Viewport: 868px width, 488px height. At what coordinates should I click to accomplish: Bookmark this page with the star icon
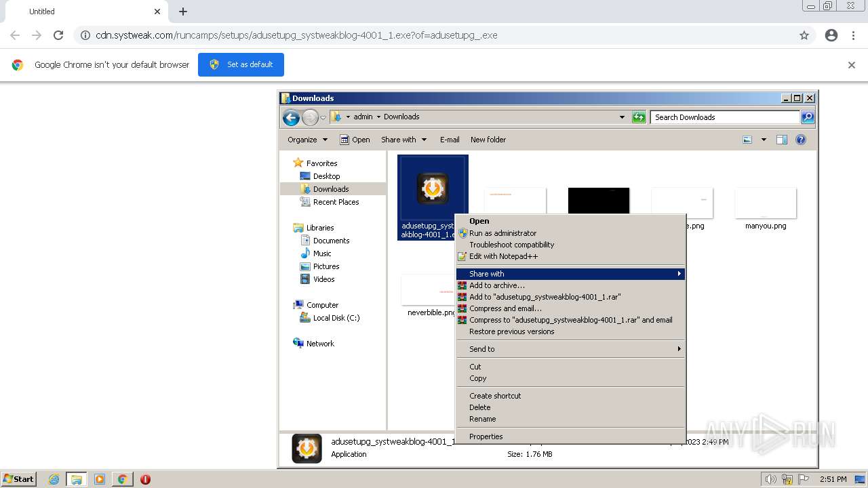point(804,35)
